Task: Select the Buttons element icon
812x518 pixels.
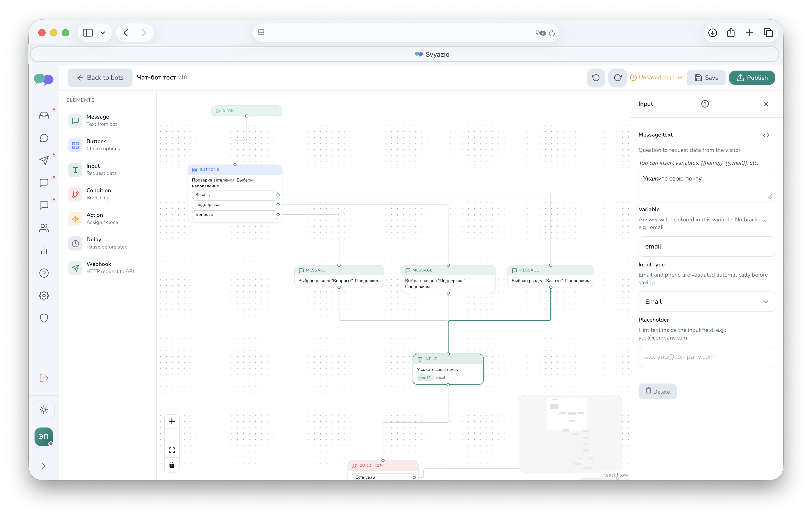Action: (x=75, y=145)
